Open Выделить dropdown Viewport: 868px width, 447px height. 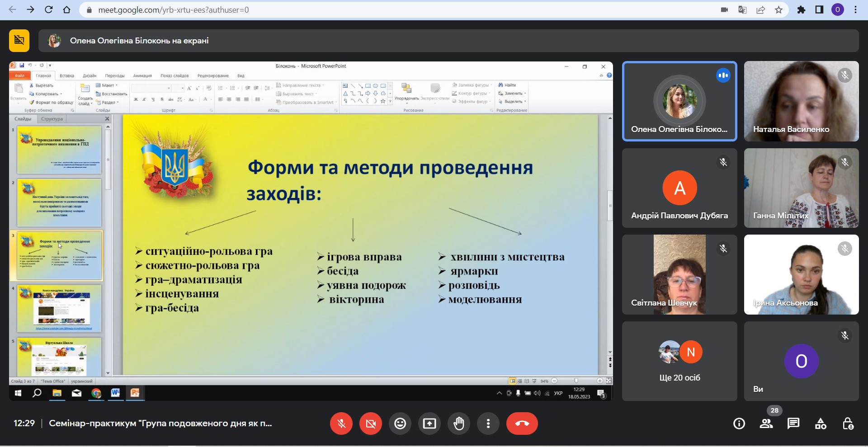click(512, 102)
